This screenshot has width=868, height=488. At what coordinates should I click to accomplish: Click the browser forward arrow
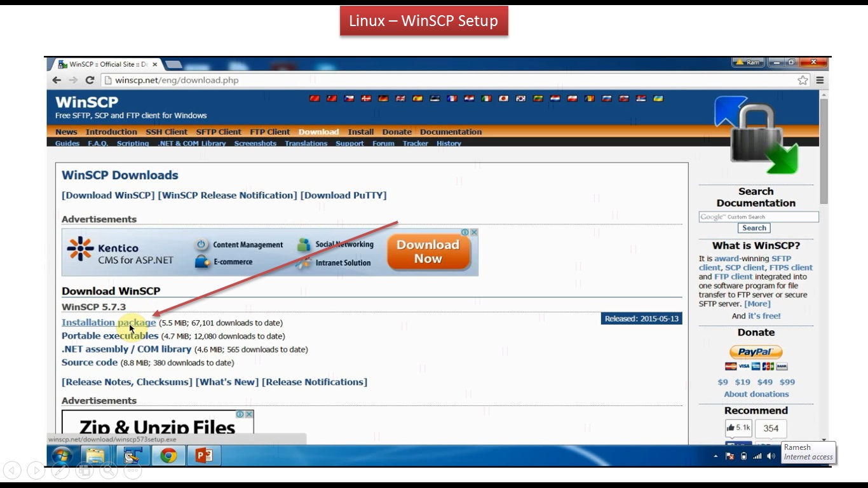tap(73, 80)
